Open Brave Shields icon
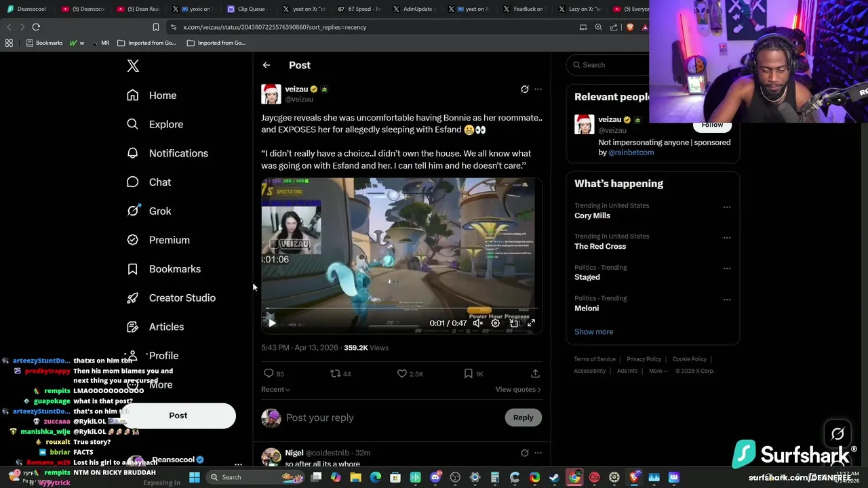 (x=630, y=27)
